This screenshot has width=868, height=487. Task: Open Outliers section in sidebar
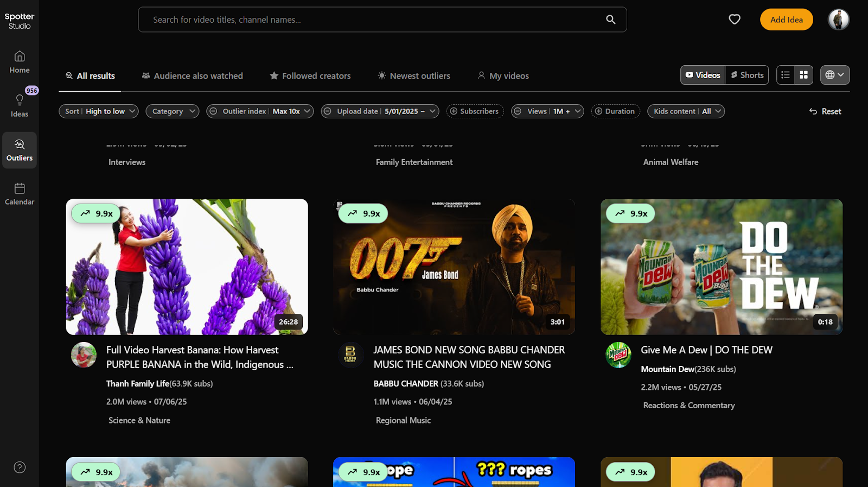tap(20, 150)
